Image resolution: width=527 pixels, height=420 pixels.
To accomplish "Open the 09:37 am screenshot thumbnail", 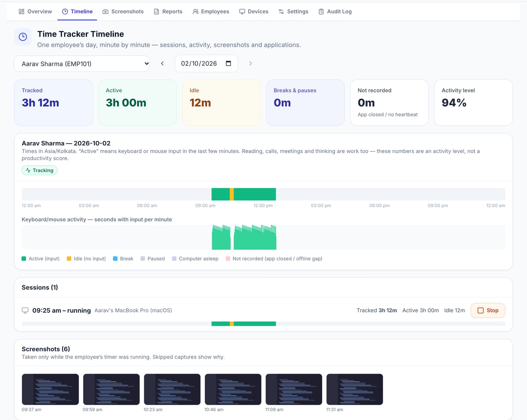I will 50,389.
